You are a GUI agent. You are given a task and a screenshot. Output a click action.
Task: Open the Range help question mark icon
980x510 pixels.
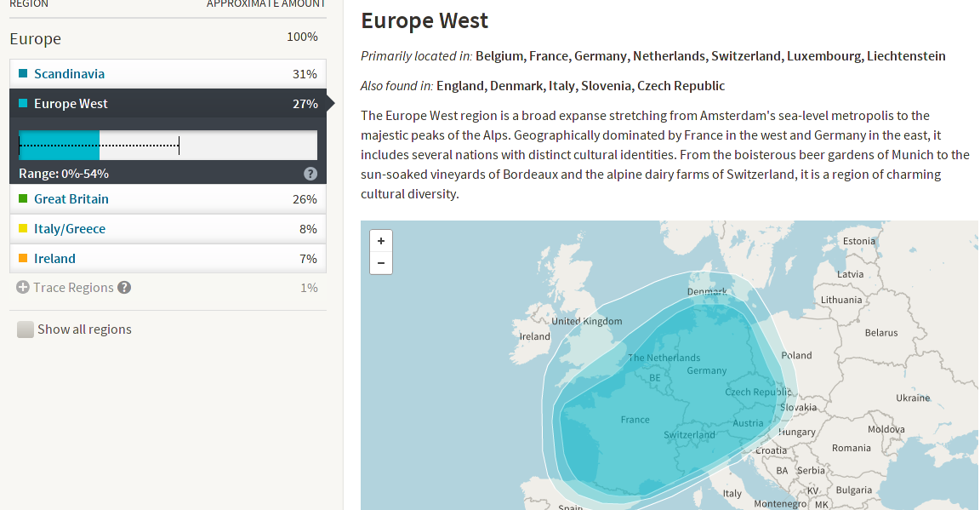[310, 174]
